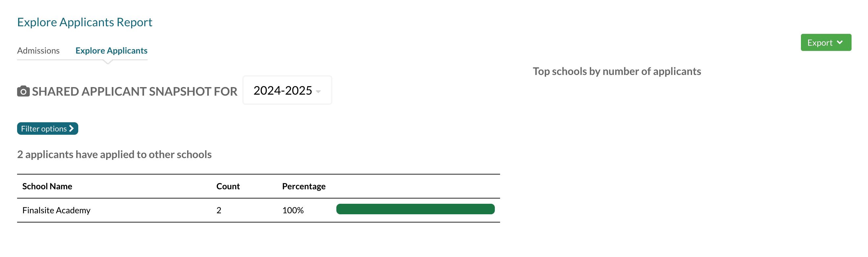Viewport: 868px width, 257px height.
Task: Click the Top schools by applicants title
Action: pos(616,71)
